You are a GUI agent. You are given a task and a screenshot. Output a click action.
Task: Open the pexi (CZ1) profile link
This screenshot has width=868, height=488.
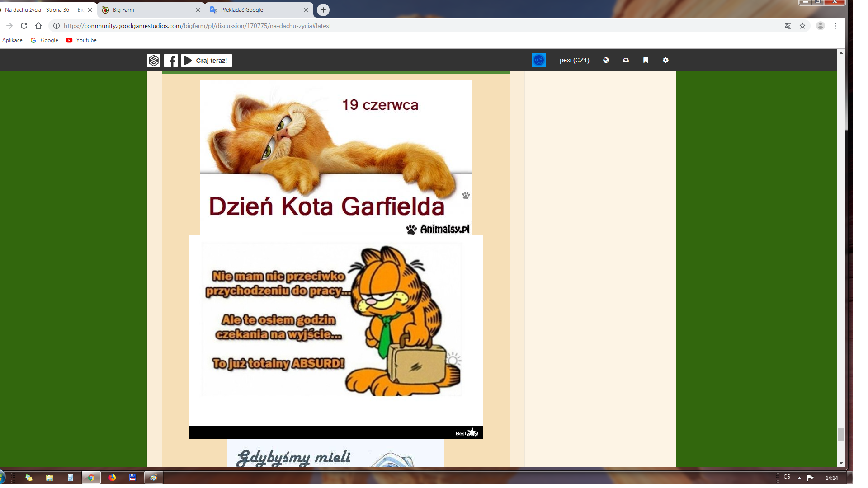tap(574, 60)
